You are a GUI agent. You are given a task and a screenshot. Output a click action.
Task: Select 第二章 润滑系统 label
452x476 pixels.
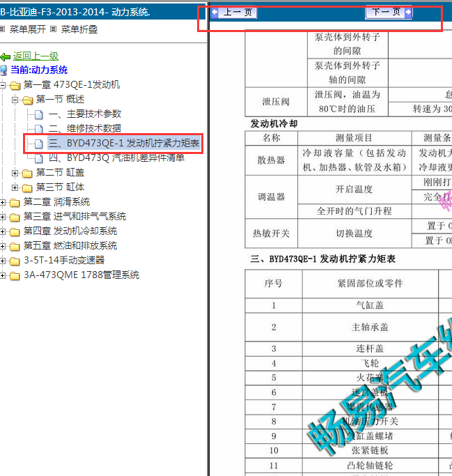(56, 201)
